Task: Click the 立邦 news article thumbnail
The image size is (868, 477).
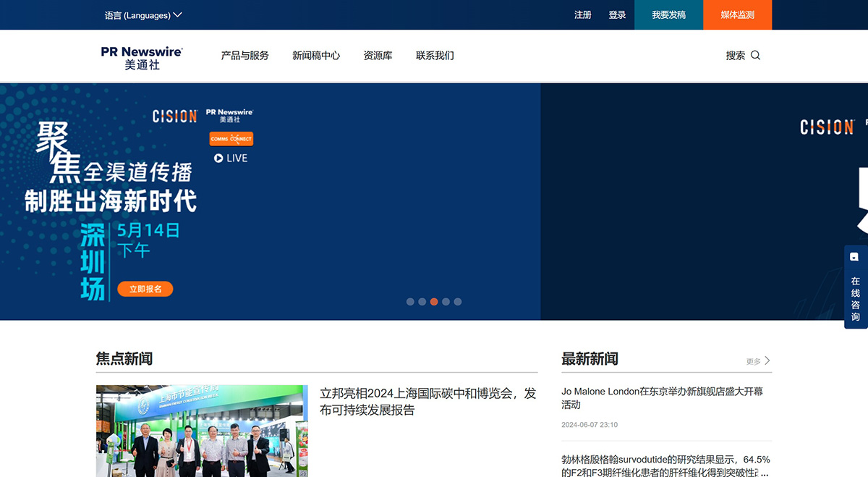Action: coord(201,431)
